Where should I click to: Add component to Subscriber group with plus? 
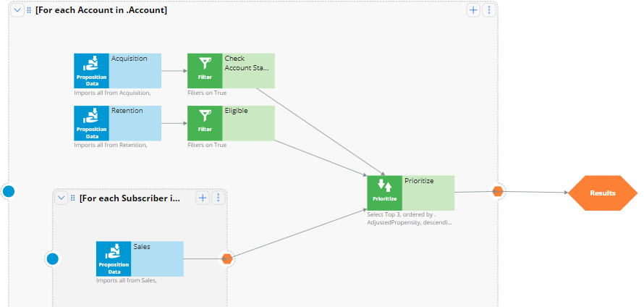click(203, 198)
